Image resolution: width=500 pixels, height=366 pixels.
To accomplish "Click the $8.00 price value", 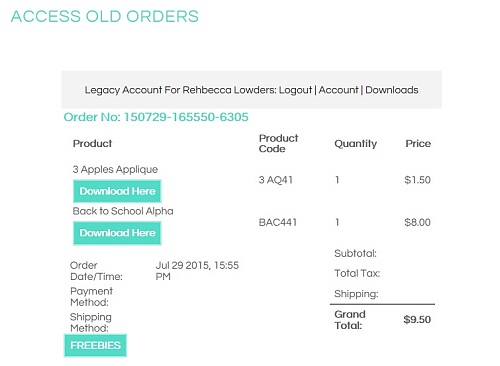I will (x=417, y=222).
